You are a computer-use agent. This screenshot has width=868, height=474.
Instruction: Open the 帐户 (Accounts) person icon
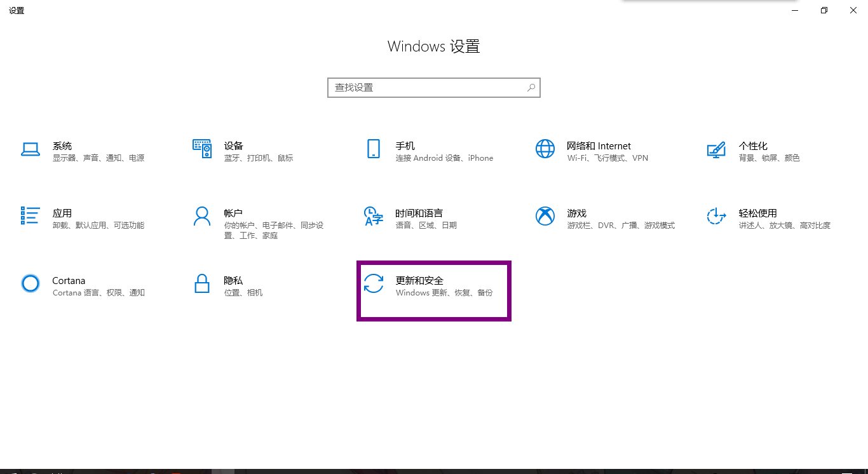click(201, 216)
